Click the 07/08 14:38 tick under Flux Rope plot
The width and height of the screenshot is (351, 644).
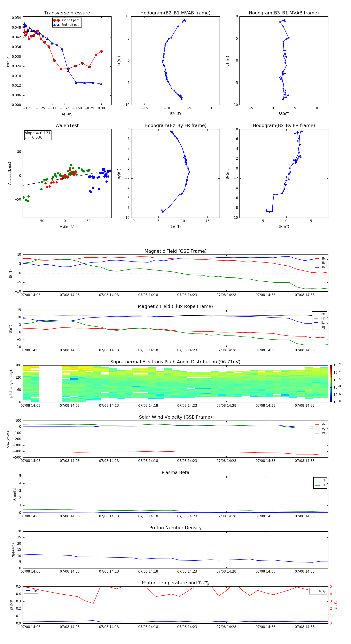point(305,350)
